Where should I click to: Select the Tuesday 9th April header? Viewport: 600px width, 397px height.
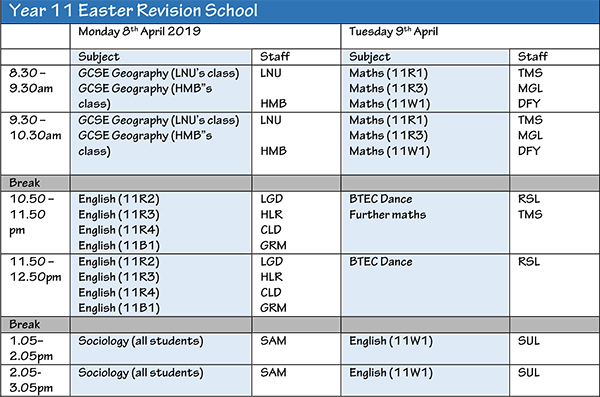393,31
